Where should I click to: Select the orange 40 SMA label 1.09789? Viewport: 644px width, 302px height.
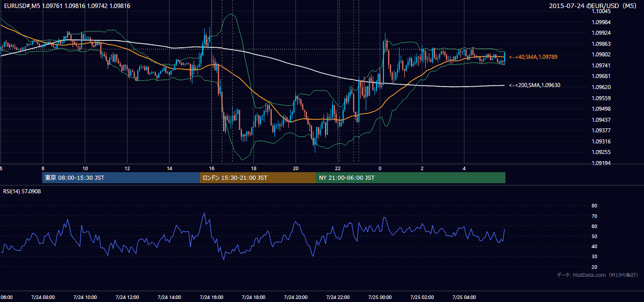pyautogui.click(x=534, y=57)
